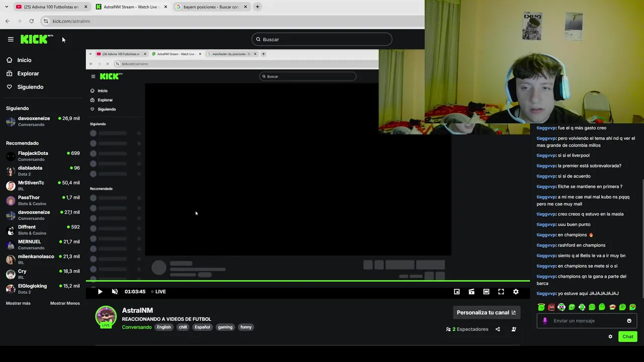Click the moderator user icon beside share

coord(514,329)
